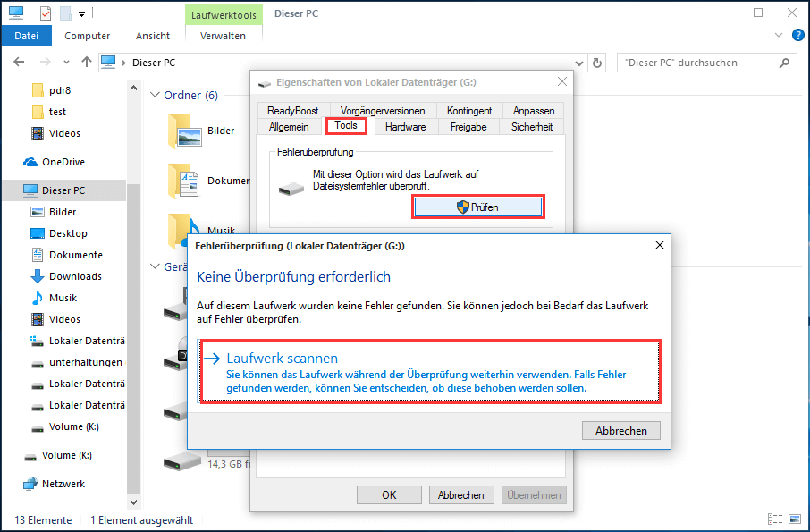810x532 pixels.
Task: Click the back navigation arrow
Action: tap(19, 62)
